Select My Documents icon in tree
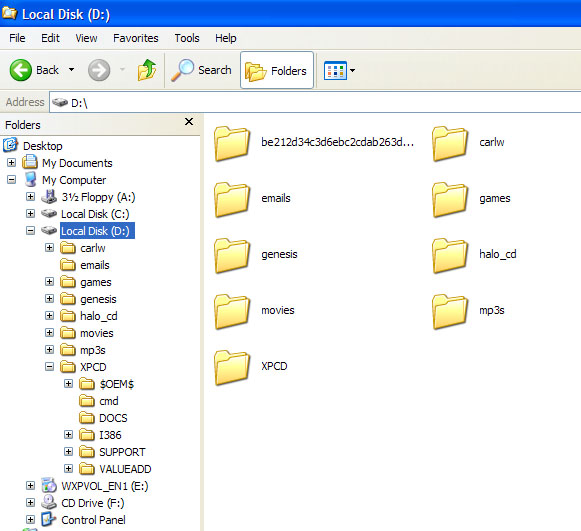The width and height of the screenshot is (581, 531). pos(30,162)
